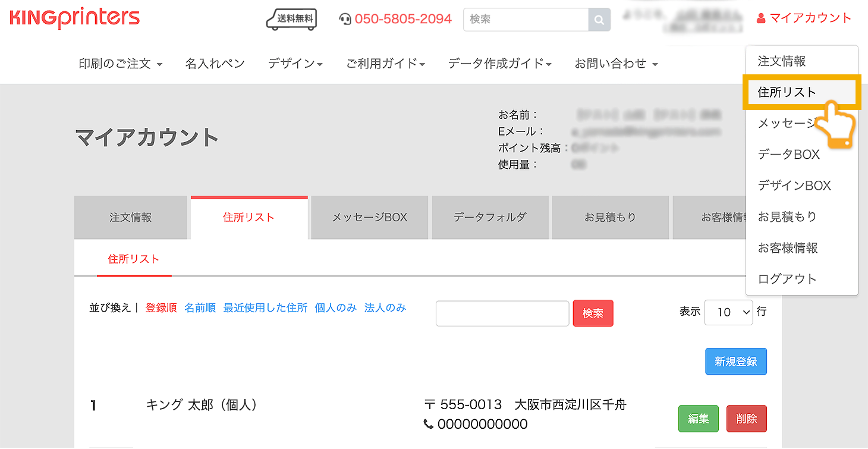Click the KINGprinters logo
The image size is (868, 449).
coord(75,18)
